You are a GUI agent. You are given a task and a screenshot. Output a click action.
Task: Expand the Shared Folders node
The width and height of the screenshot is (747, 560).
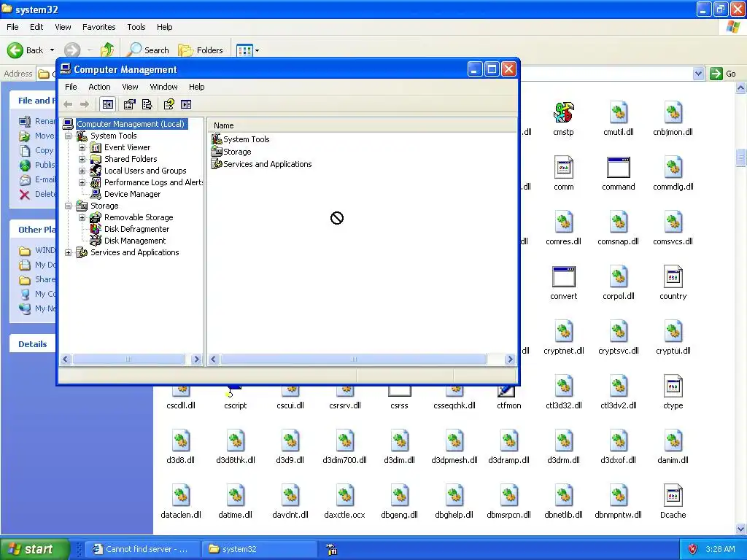point(82,159)
